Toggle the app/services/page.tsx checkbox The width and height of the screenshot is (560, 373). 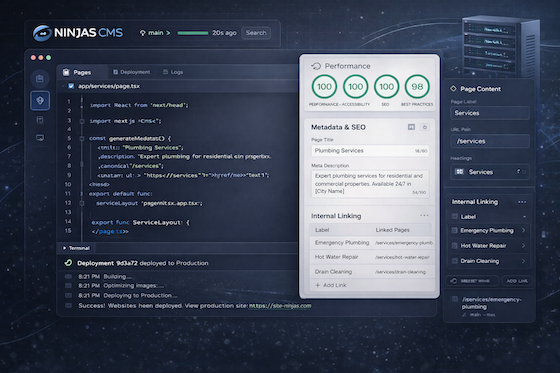coord(71,86)
